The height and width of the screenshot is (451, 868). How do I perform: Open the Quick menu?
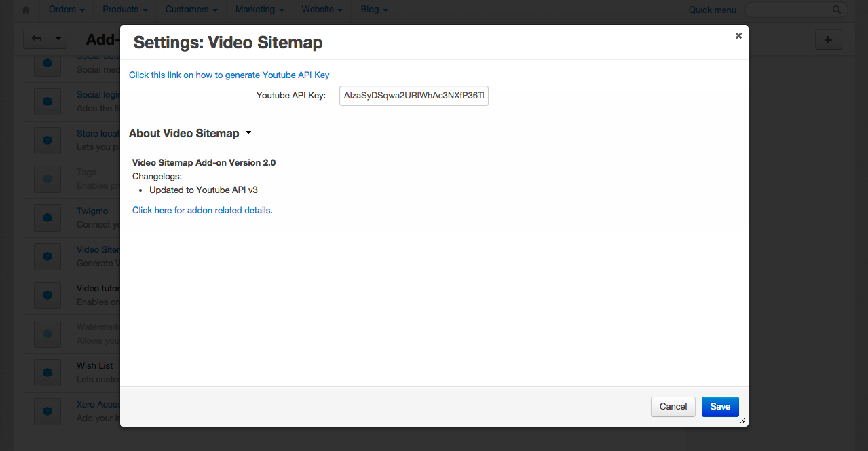[x=713, y=10]
